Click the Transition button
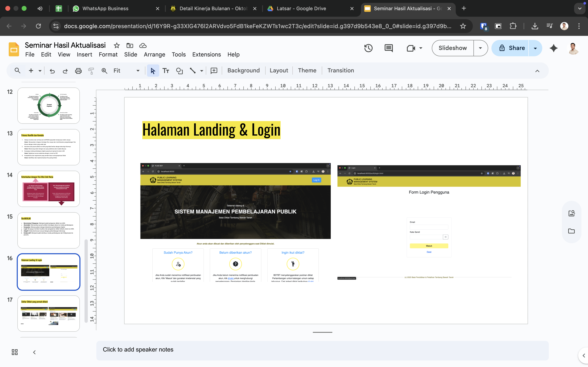The image size is (588, 367). coord(340,70)
